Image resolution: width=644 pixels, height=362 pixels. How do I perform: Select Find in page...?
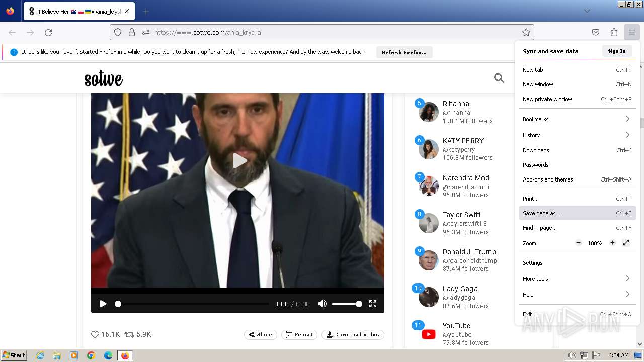click(577, 228)
